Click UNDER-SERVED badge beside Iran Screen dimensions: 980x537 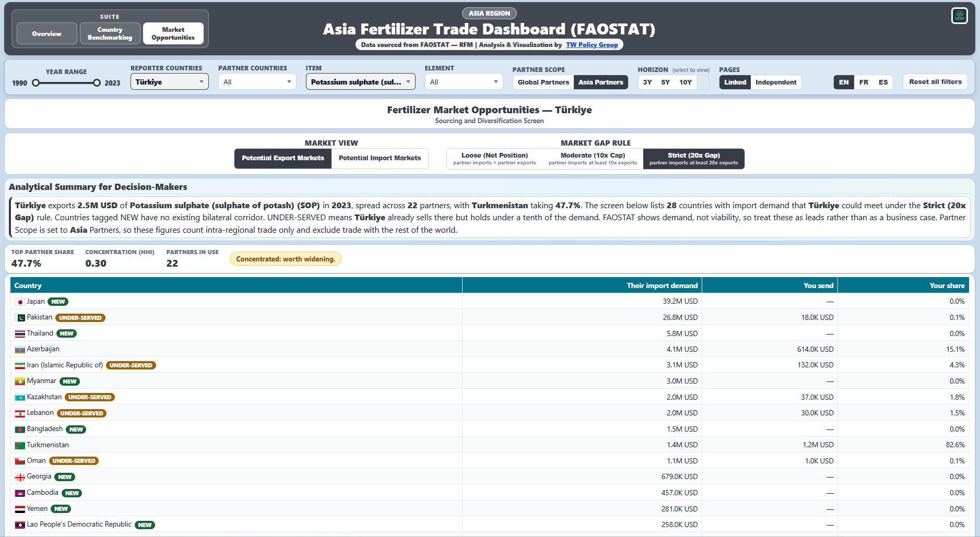tap(131, 365)
